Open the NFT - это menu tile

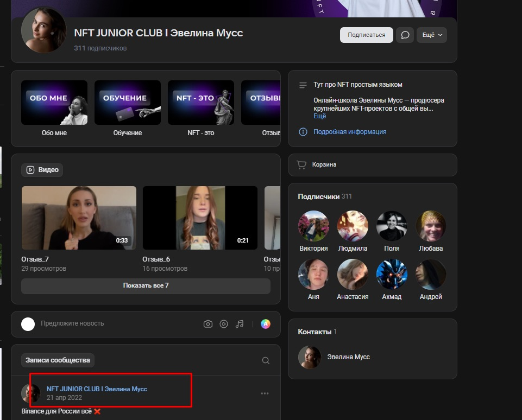coord(201,103)
